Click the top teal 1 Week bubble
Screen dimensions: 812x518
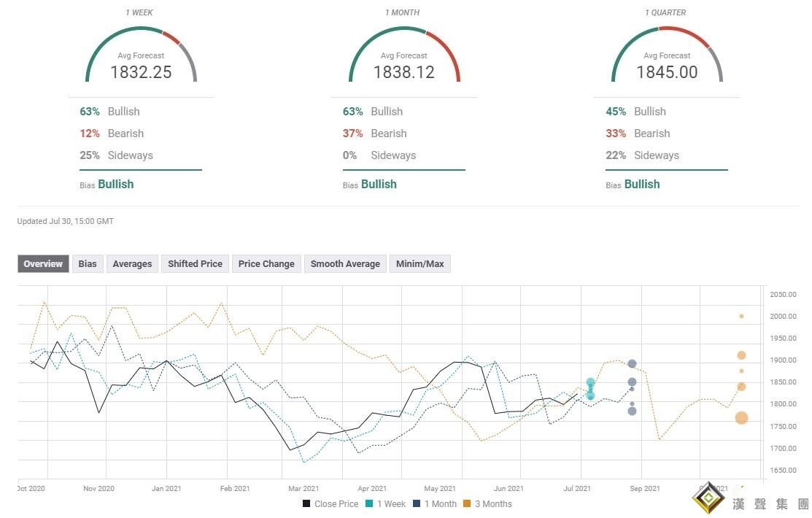tap(590, 382)
